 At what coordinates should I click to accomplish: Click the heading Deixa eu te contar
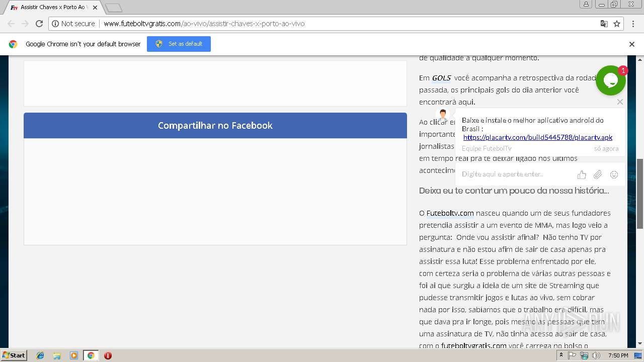pos(514,191)
